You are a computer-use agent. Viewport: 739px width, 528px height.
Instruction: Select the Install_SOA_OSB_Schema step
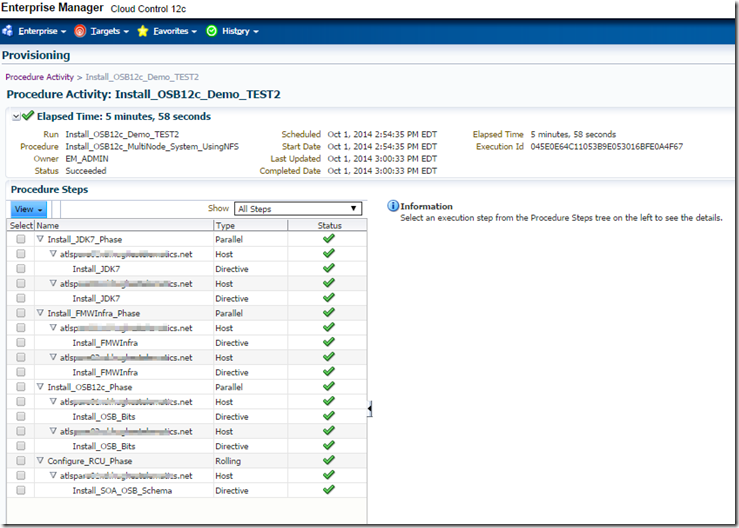122,491
